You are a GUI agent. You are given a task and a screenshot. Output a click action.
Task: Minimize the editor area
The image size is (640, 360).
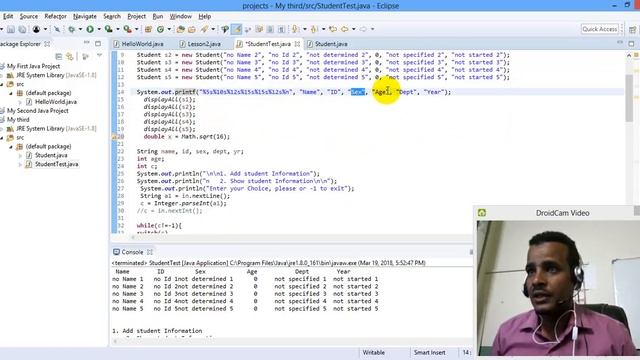620,42
